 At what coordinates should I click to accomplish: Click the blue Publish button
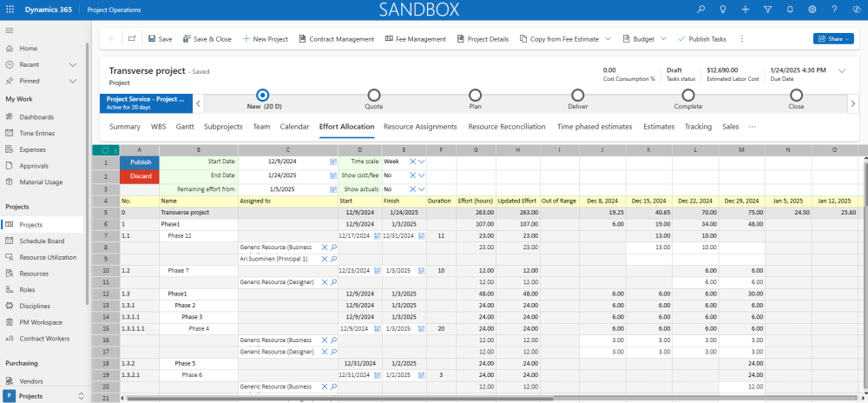(x=139, y=162)
